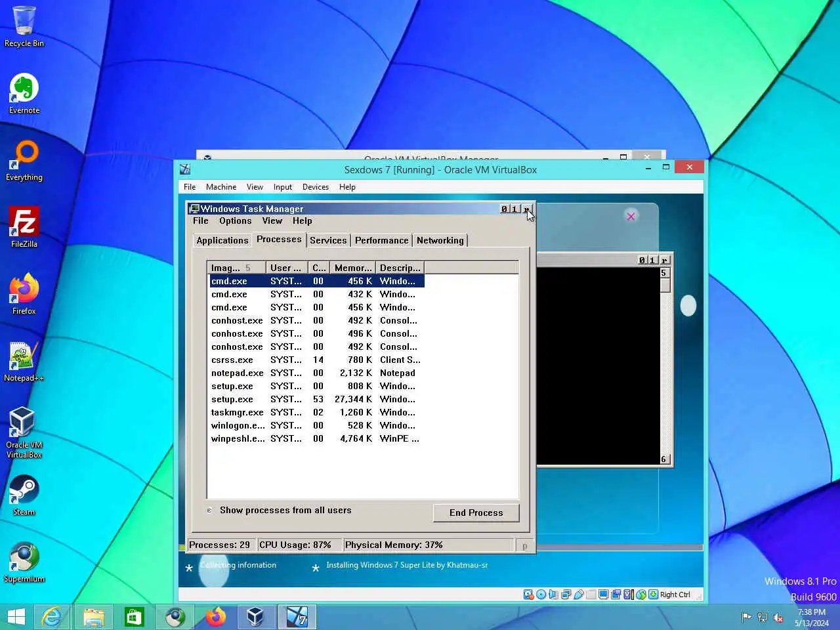Open Internet Explorer from the taskbar

(x=52, y=617)
